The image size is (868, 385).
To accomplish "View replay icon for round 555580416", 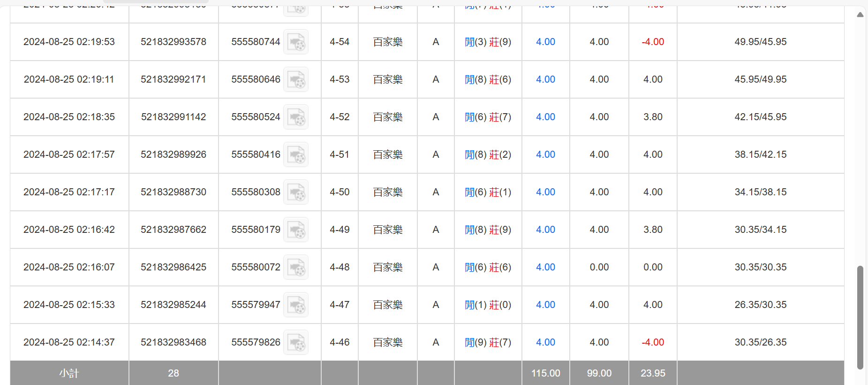I will pos(296,155).
